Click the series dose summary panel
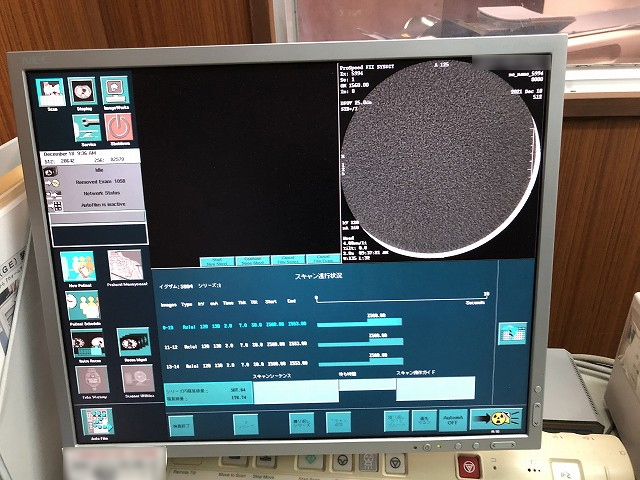 click(x=209, y=393)
